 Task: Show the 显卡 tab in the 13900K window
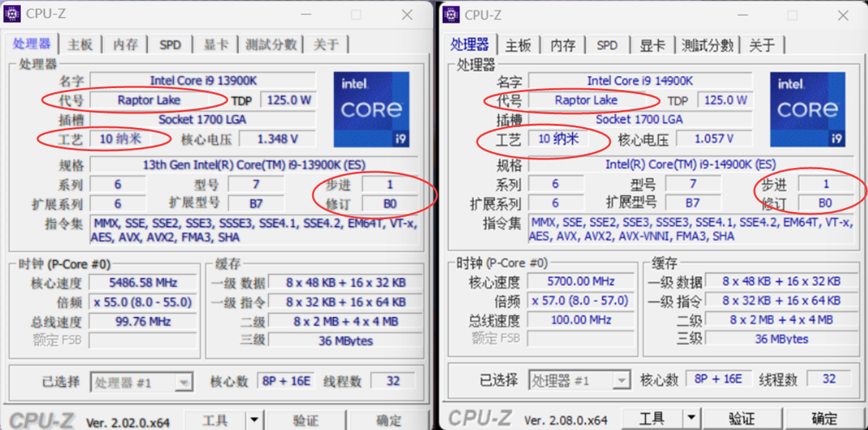(x=216, y=44)
